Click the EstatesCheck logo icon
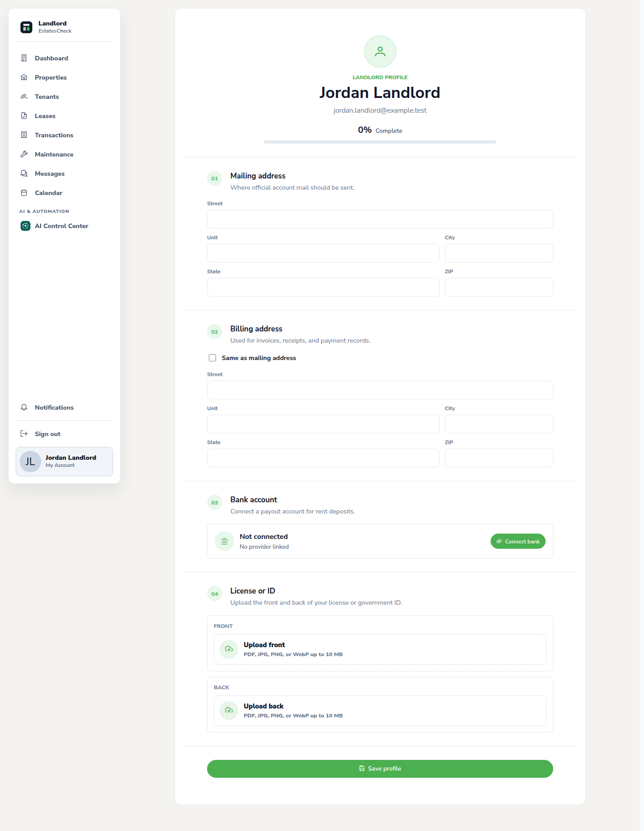This screenshot has width=644, height=831. (x=26, y=27)
